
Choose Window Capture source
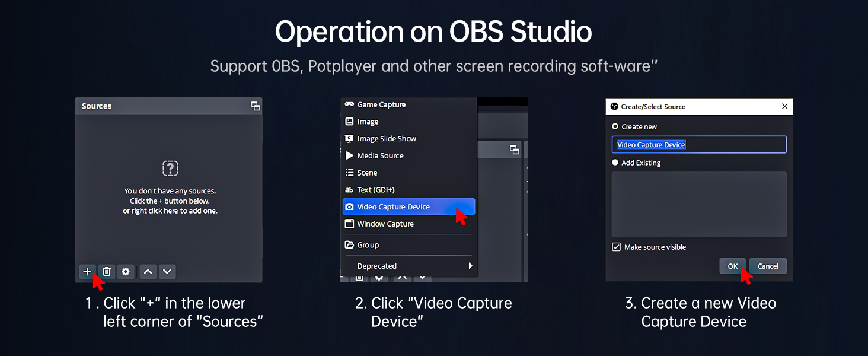385,224
